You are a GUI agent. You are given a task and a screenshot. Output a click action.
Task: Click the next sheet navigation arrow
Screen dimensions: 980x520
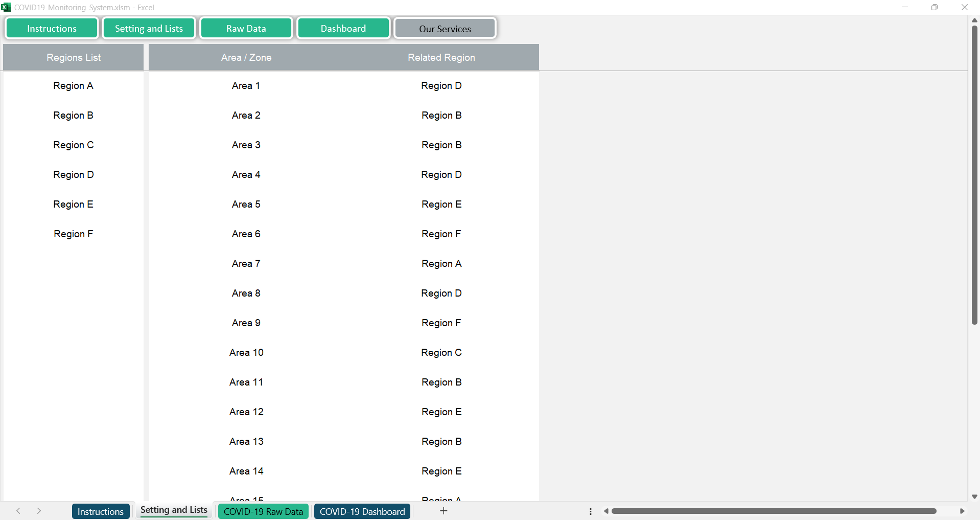click(39, 511)
